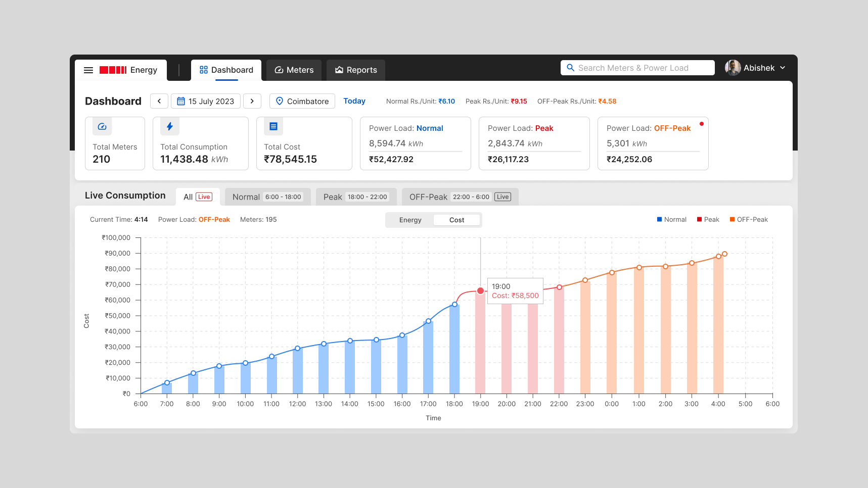
Task: Select the Dashboard grid icon
Action: click(x=204, y=70)
